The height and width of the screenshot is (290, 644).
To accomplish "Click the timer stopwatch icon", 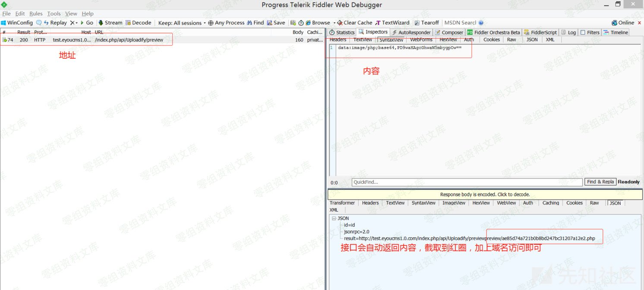I will pos(301,23).
